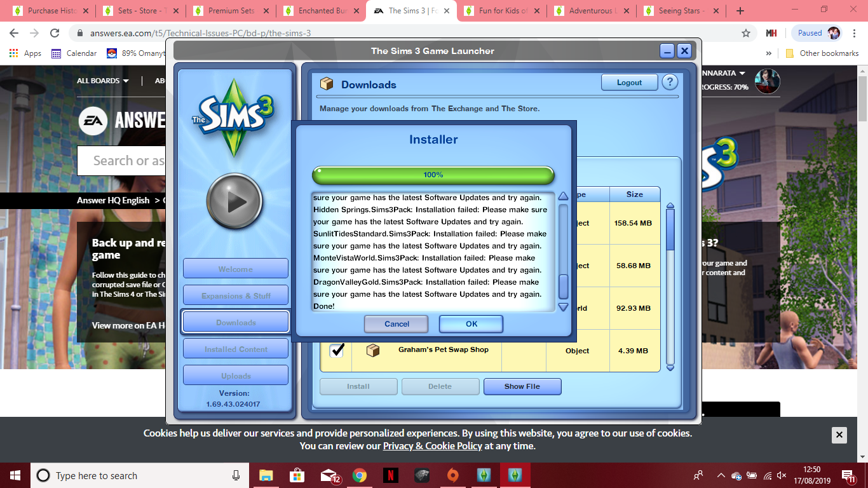This screenshot has width=868, height=488.
Task: Click the 92.93 MB size cell
Action: point(634,308)
